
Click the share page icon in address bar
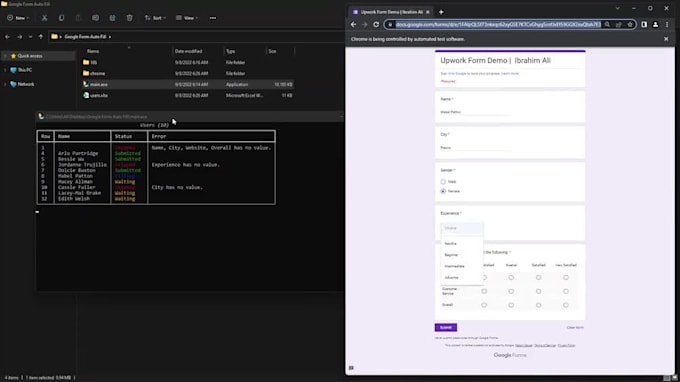pyautogui.click(x=618, y=25)
